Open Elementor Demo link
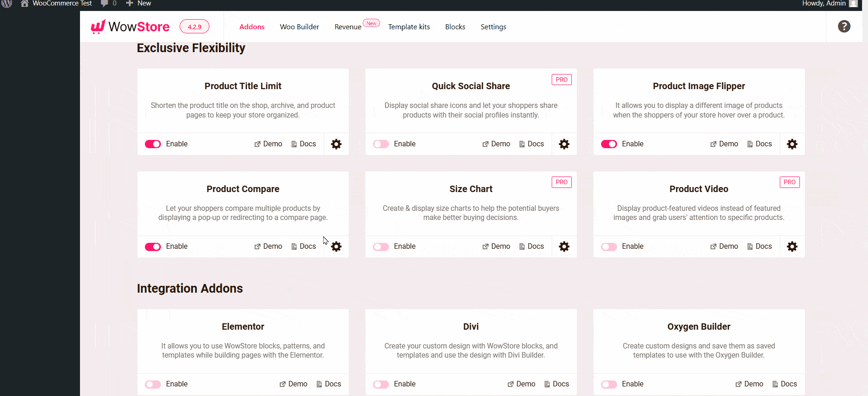 (x=293, y=384)
